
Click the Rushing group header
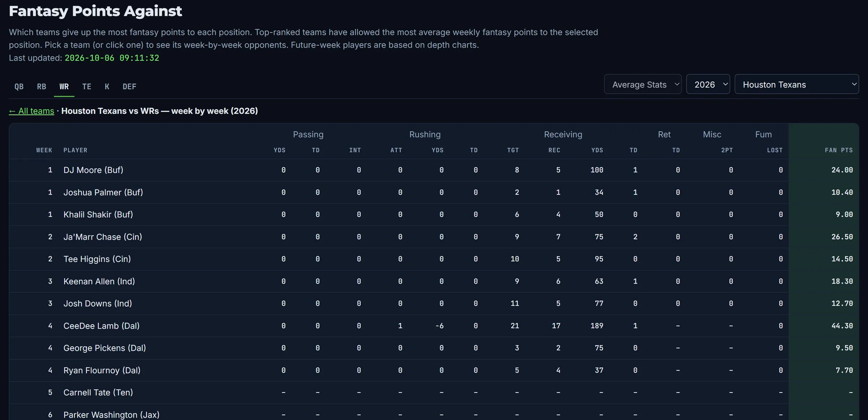(x=425, y=134)
